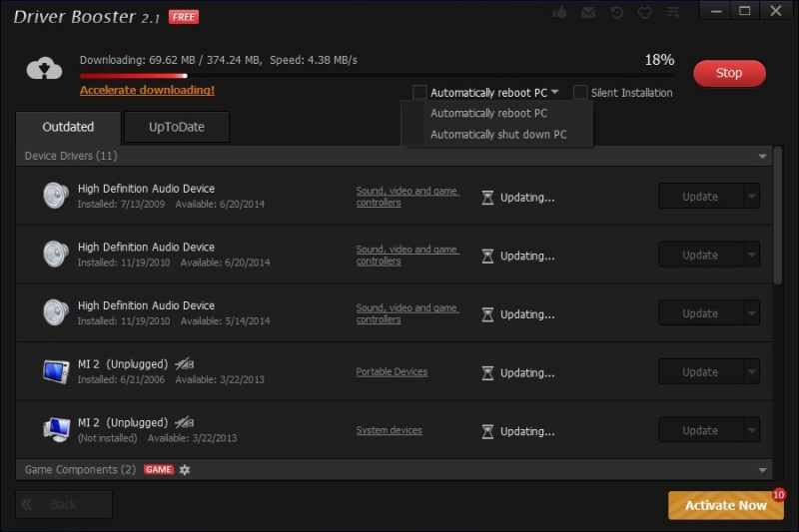Open the Automatically reboot PC dropdown arrow
Screen dimensions: 799x532
(555, 92)
